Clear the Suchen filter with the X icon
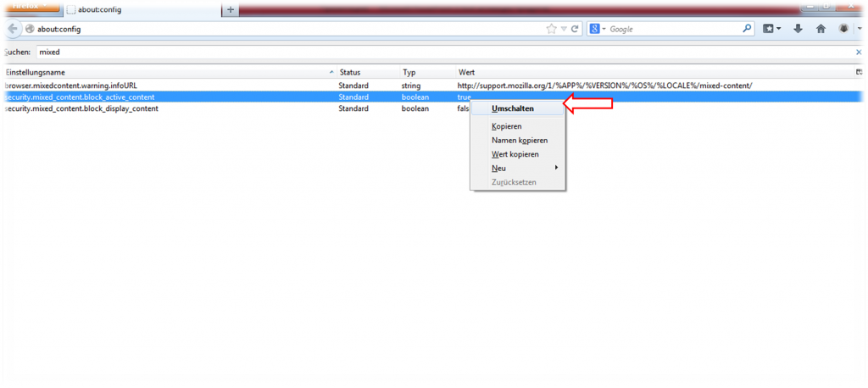This screenshot has height=388, width=868. [x=858, y=53]
